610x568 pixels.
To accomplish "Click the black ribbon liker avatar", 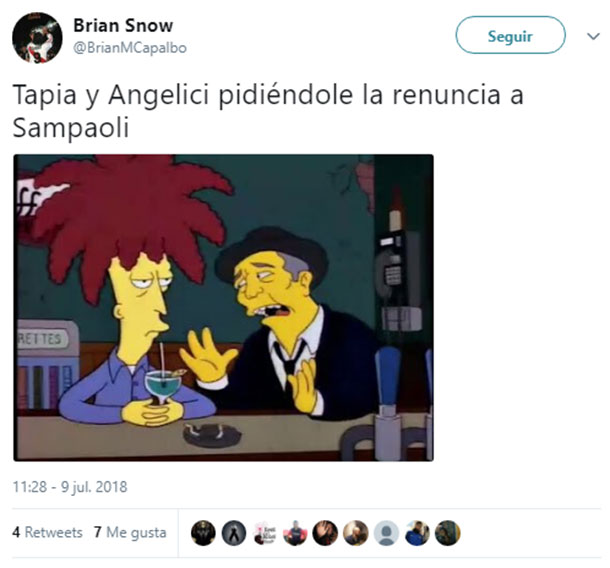I will [234, 533].
